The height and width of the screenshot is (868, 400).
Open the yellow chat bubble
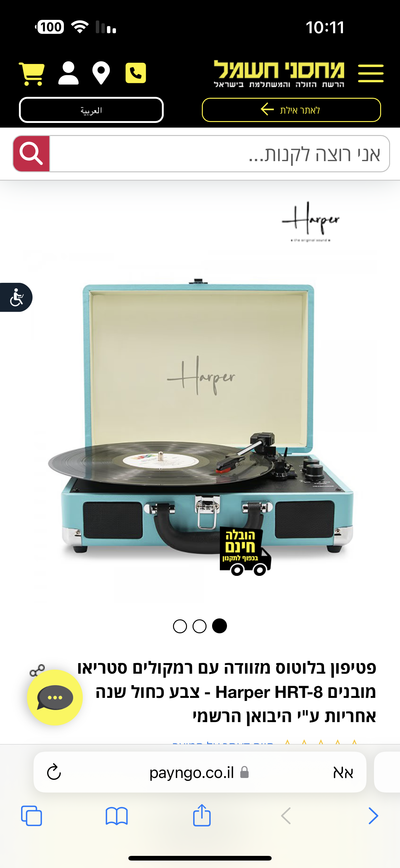point(55,698)
